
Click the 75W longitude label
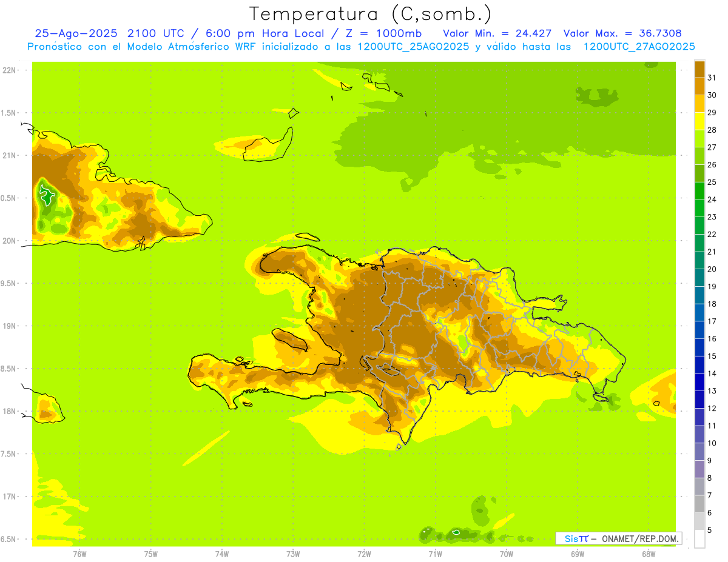[x=151, y=554]
